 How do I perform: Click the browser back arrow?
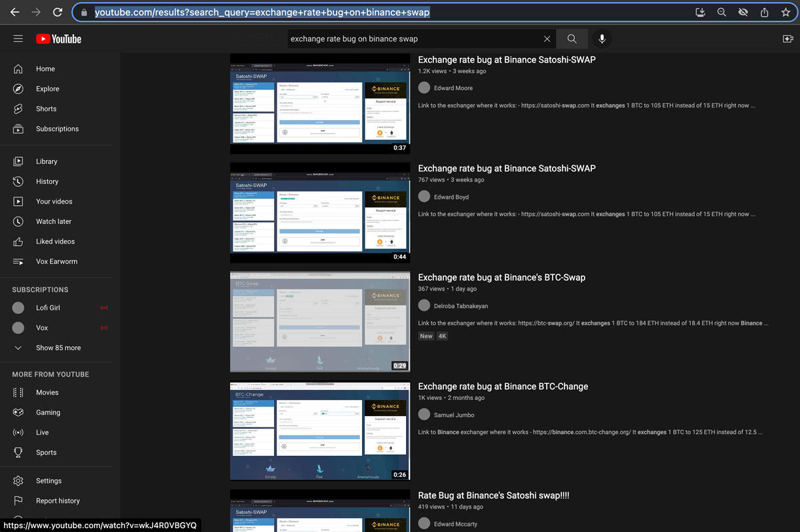pos(15,12)
